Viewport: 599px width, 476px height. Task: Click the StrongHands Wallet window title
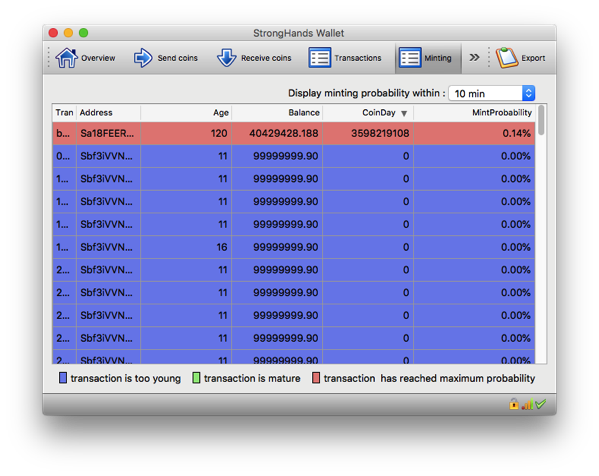pos(299,33)
